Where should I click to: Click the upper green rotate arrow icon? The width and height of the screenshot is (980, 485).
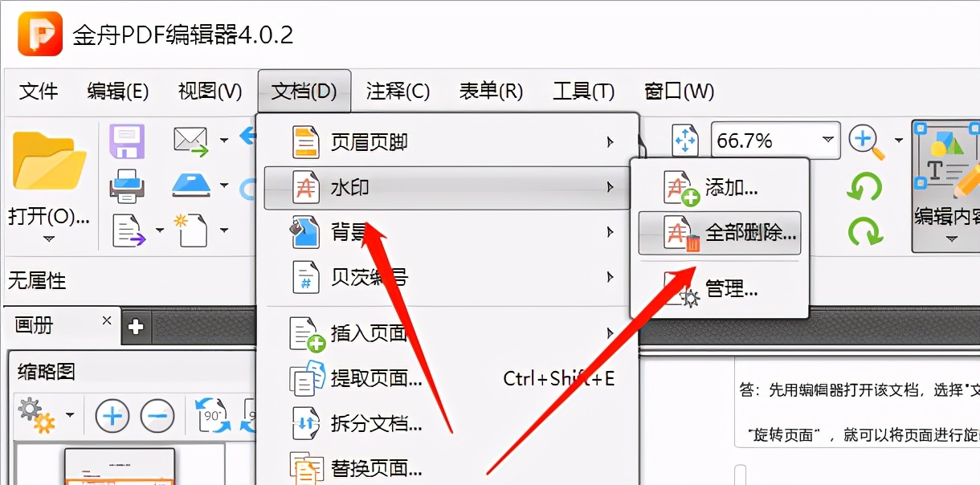click(864, 188)
